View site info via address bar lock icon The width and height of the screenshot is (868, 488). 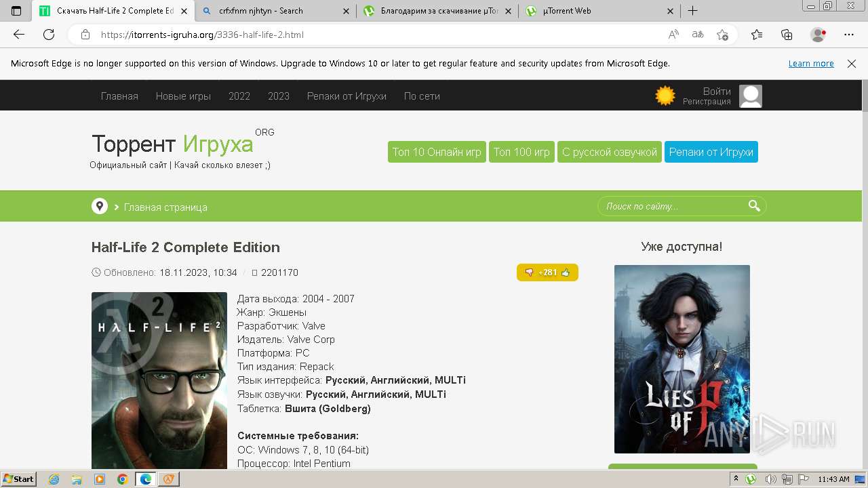click(85, 35)
